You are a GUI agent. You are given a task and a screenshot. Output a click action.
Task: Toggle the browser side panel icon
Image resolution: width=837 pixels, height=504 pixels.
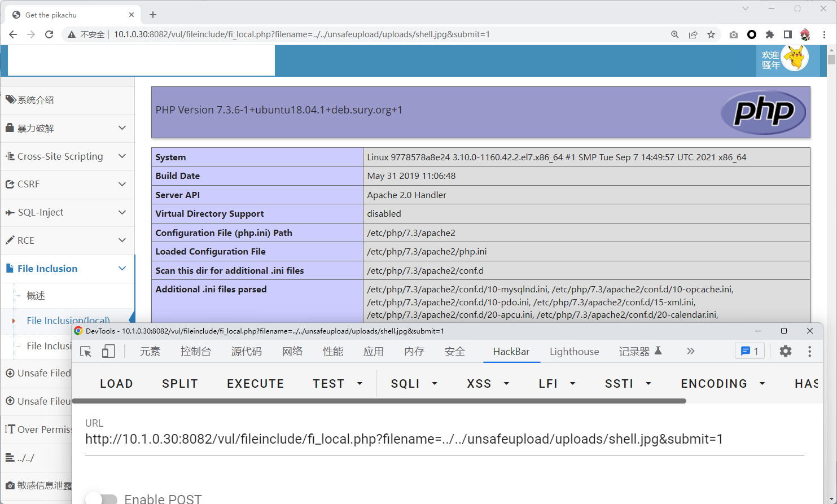(x=787, y=34)
